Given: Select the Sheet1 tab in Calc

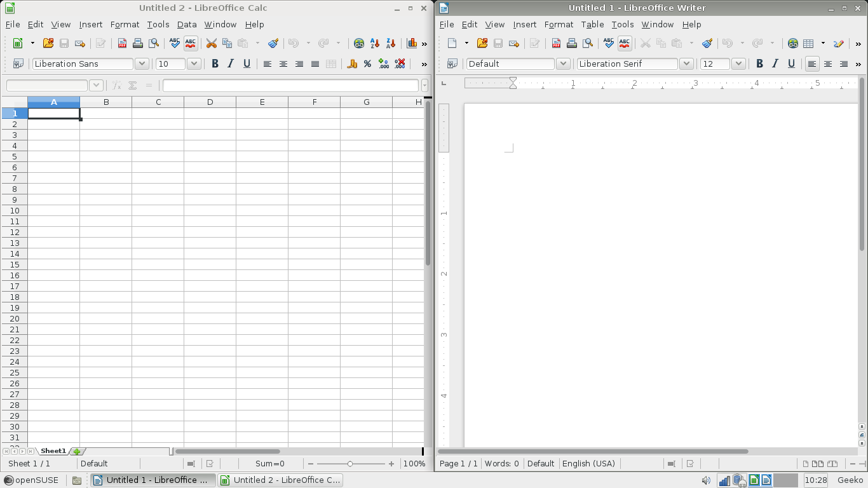Looking at the screenshot, I should [53, 451].
